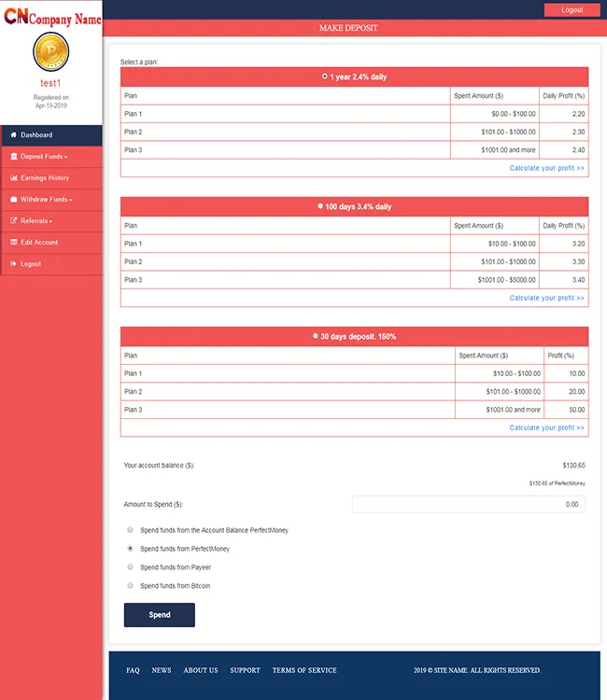Open the FAQ footer link
Screen dimensions: 607x700
point(133,670)
